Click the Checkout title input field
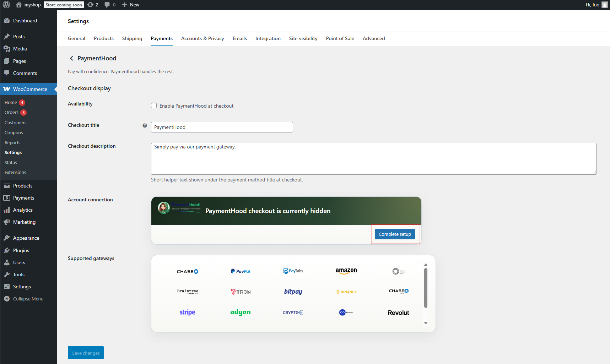 (x=222, y=127)
